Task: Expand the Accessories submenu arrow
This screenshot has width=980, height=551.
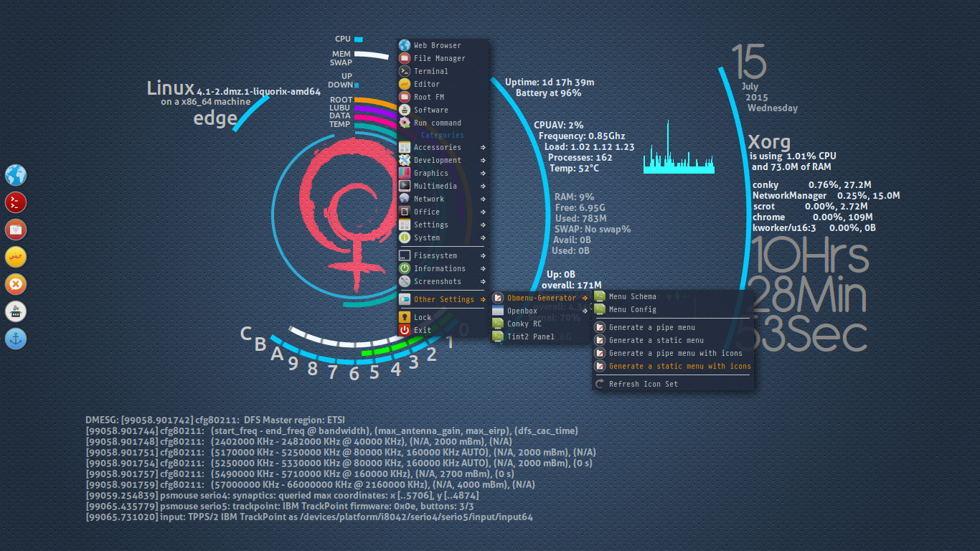Action: pyautogui.click(x=484, y=148)
